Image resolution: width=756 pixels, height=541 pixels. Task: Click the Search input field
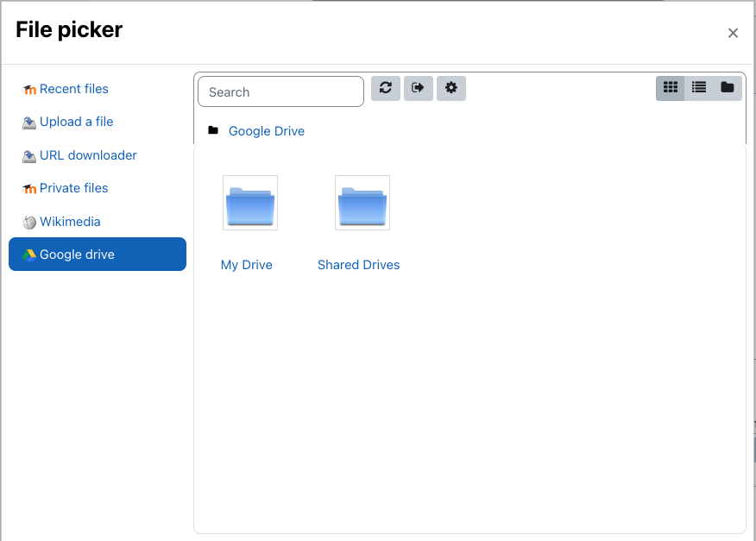280,91
